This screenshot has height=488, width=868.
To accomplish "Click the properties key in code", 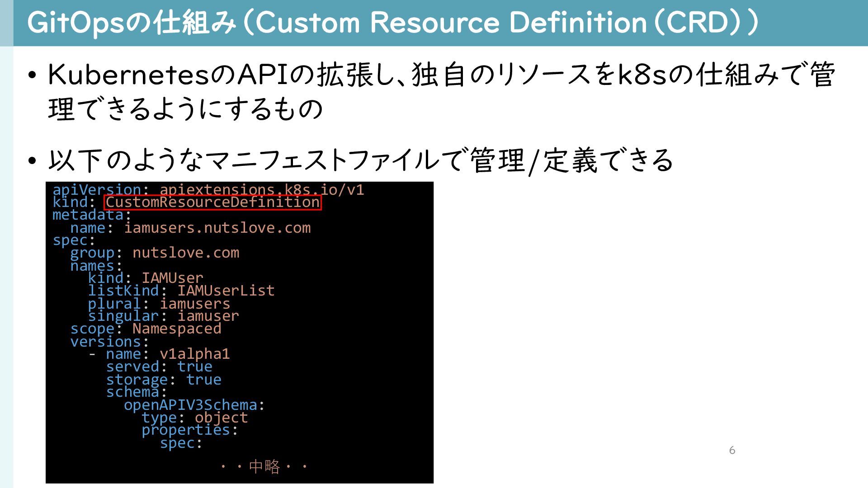I will [x=186, y=430].
